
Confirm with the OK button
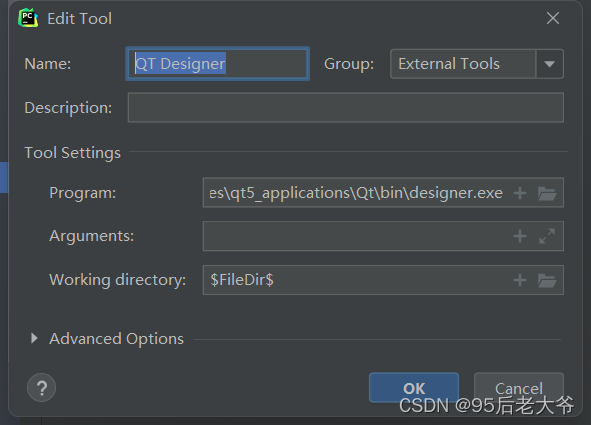414,388
